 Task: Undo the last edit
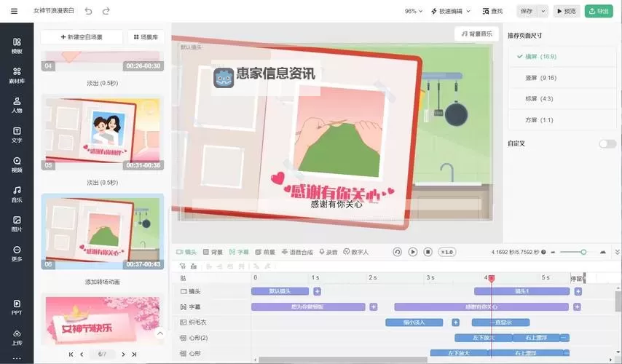click(88, 11)
